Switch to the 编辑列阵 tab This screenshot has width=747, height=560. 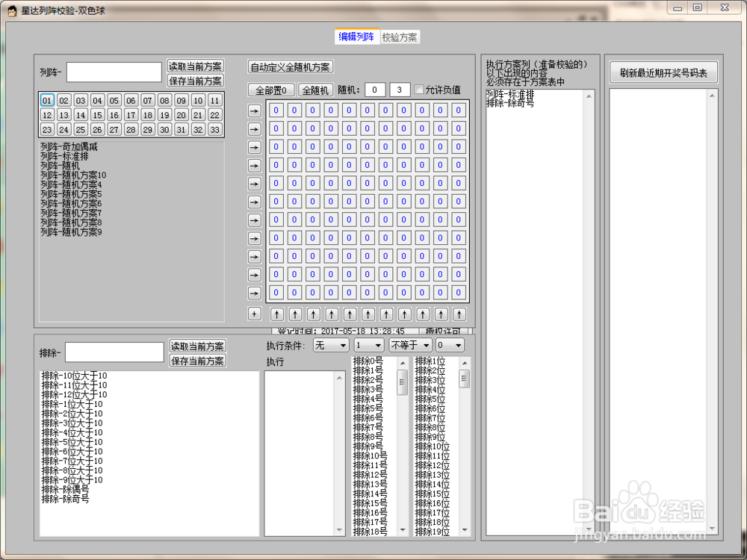pyautogui.click(x=357, y=37)
